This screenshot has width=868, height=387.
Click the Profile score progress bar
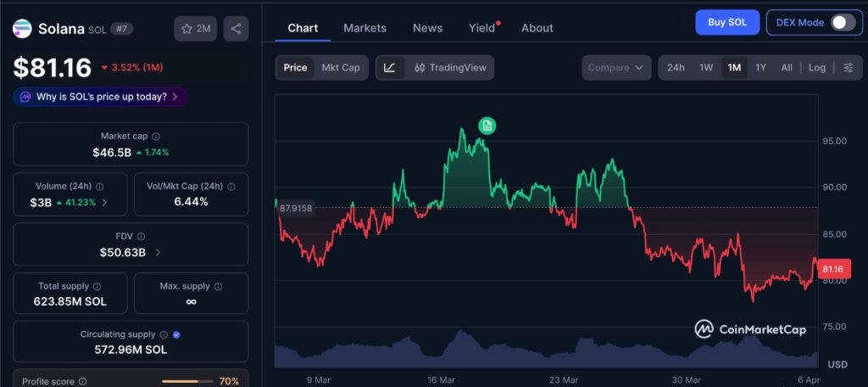point(187,381)
